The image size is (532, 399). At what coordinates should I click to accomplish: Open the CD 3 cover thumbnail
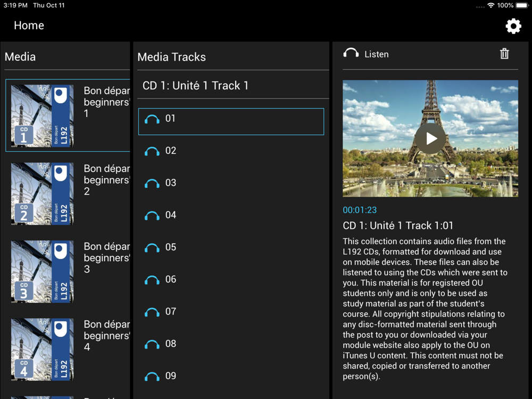pyautogui.click(x=43, y=271)
